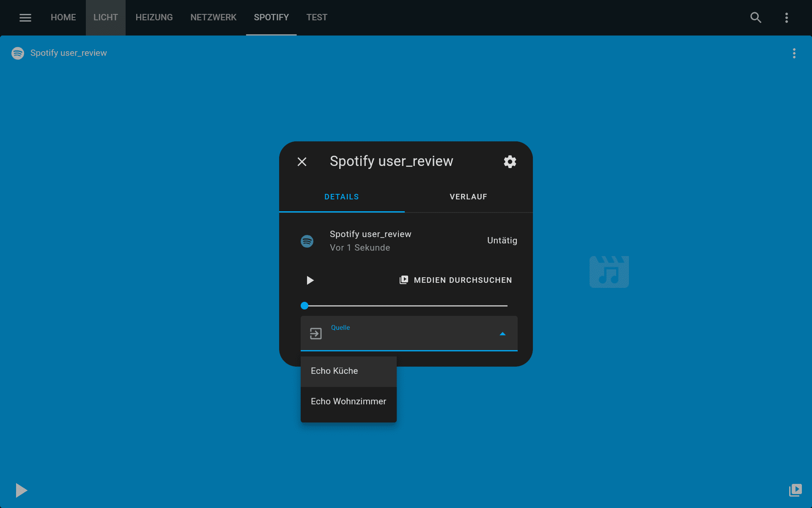Switch to the SPOTIFY tab
Image resolution: width=812 pixels, height=508 pixels.
[271, 17]
